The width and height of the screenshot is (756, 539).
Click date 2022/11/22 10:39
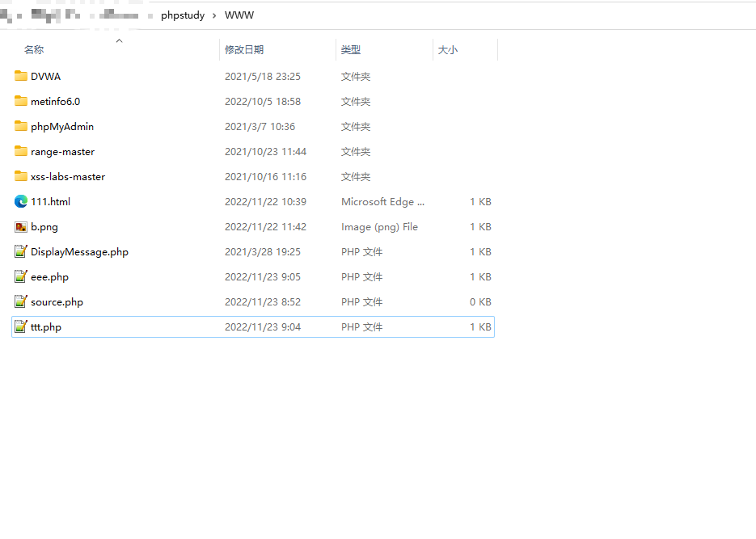point(265,202)
